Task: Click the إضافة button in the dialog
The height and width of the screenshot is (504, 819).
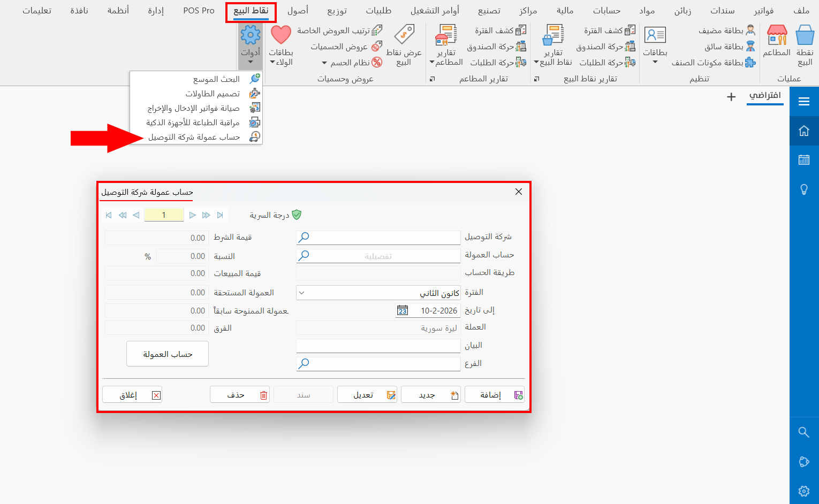Action: (494, 394)
